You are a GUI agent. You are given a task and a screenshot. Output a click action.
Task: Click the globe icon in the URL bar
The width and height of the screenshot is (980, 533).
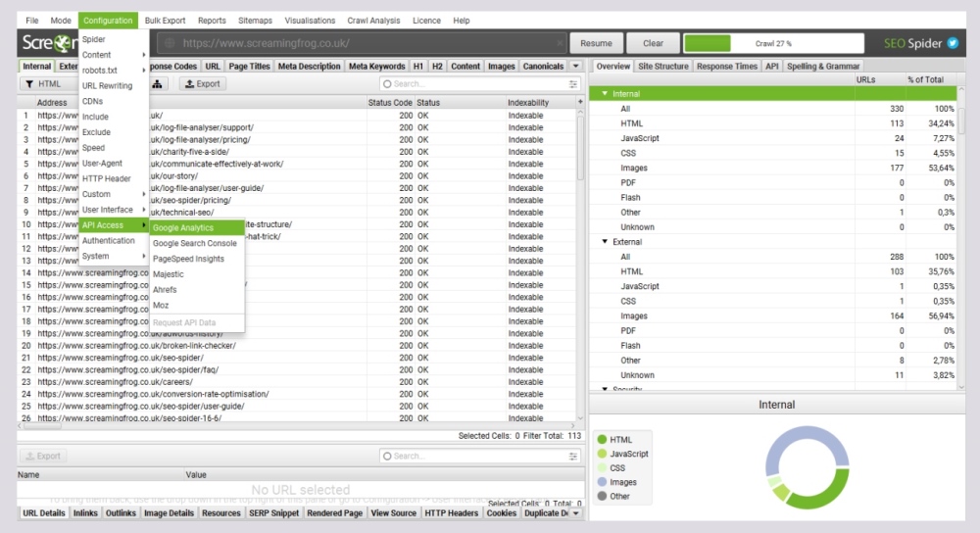169,43
